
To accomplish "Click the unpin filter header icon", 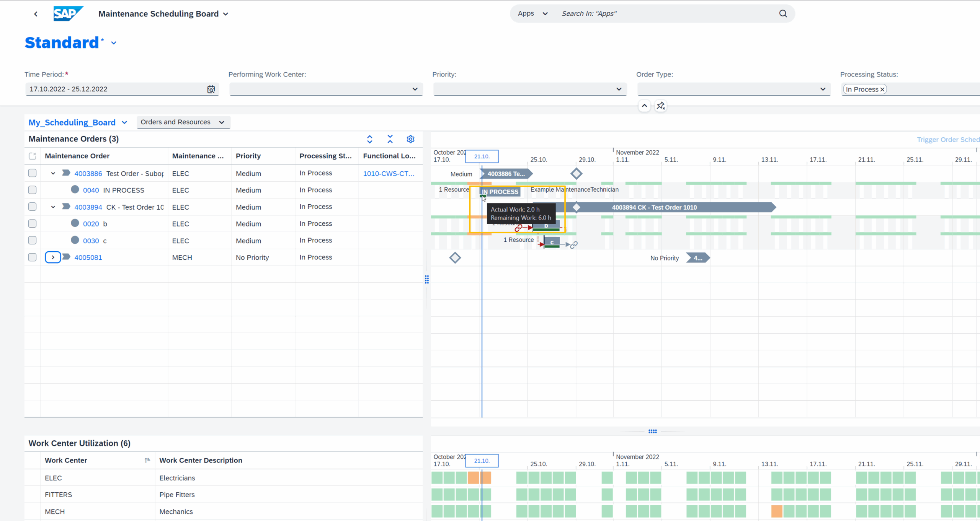I will pyautogui.click(x=661, y=106).
